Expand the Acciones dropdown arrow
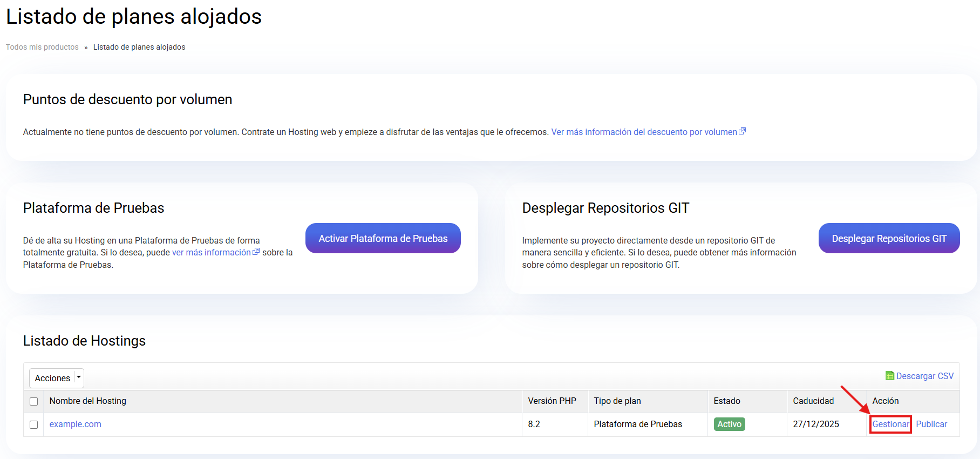Image resolution: width=980 pixels, height=459 pixels. (x=79, y=377)
